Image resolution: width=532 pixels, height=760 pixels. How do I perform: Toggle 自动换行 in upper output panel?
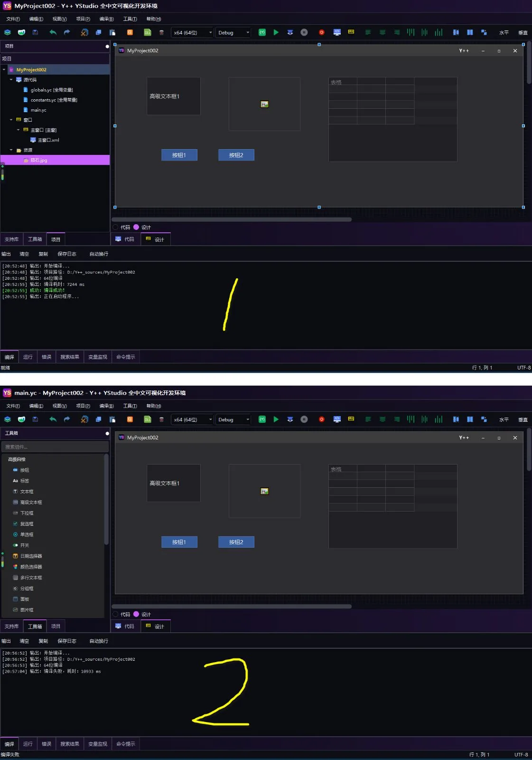tap(99, 254)
